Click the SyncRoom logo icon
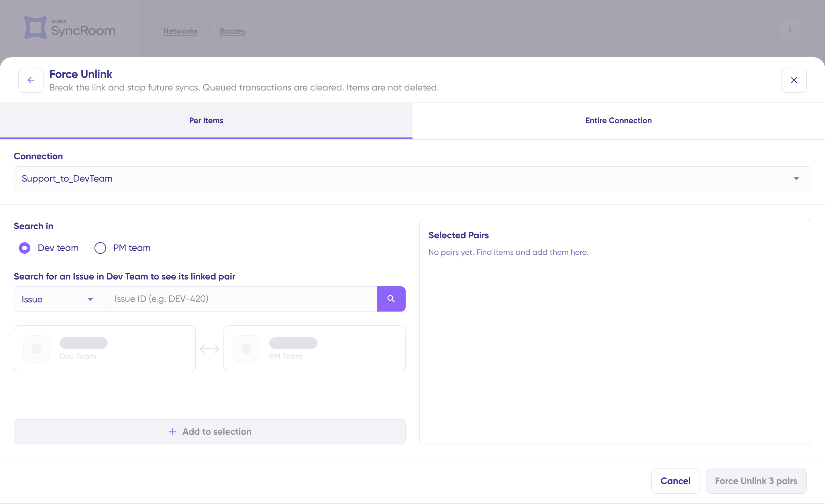 coord(35,27)
